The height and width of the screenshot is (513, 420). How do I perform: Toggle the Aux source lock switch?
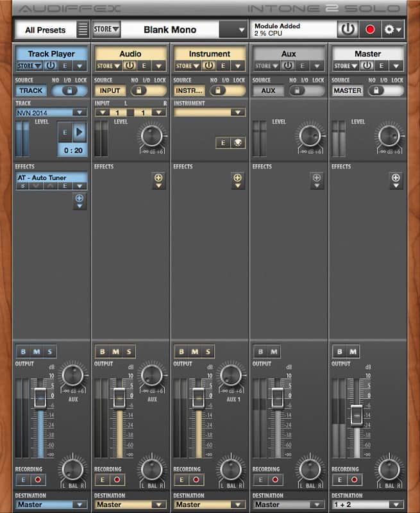click(307, 90)
